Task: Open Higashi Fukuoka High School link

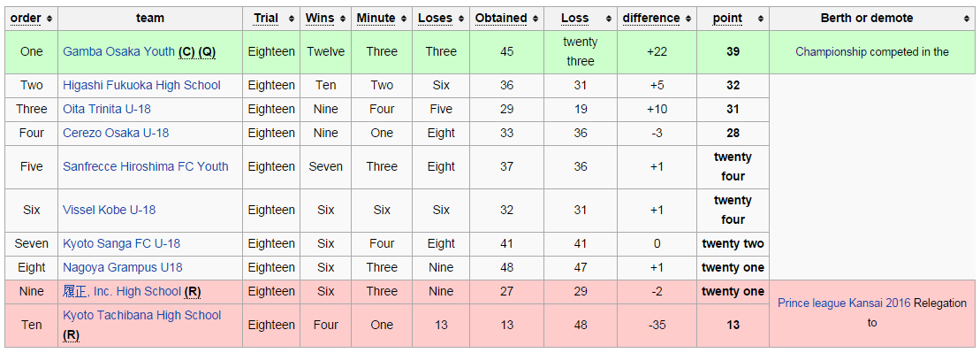Action: click(142, 85)
